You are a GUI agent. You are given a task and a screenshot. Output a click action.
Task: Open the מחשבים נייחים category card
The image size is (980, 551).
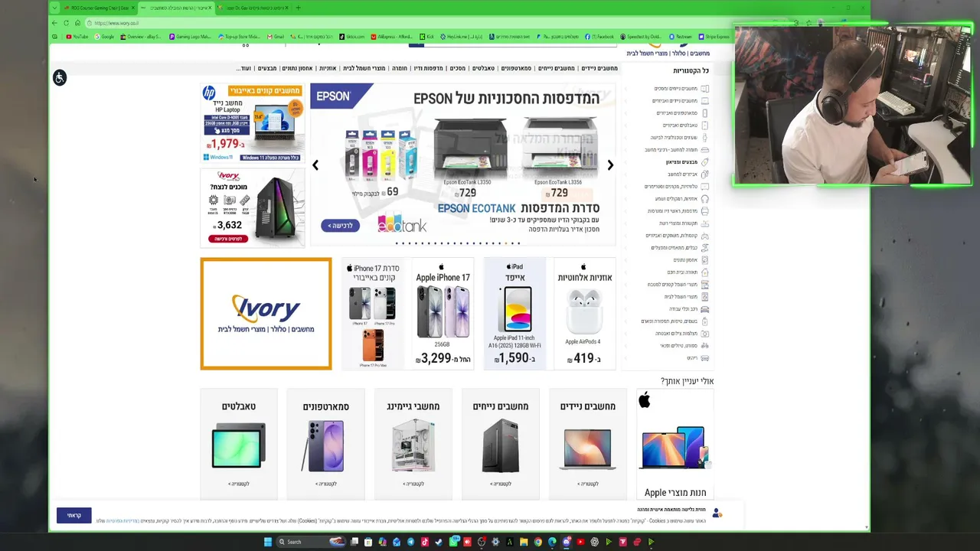pyautogui.click(x=501, y=444)
